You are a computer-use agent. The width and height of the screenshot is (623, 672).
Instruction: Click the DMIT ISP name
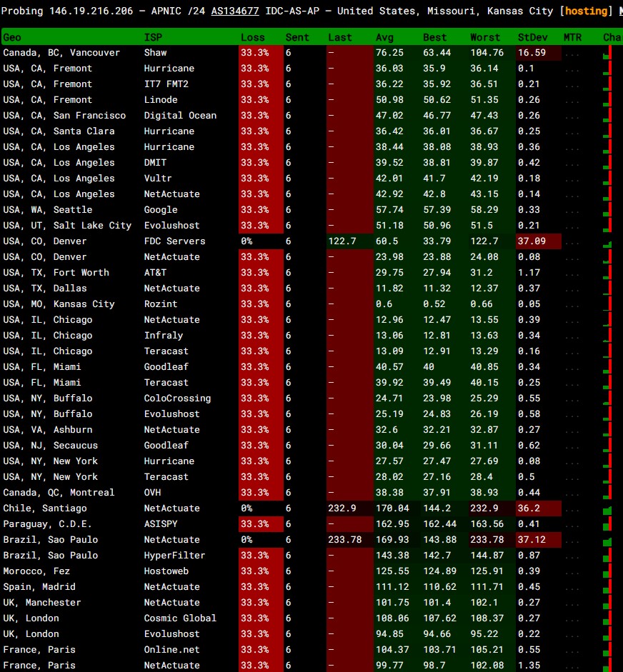(x=155, y=162)
